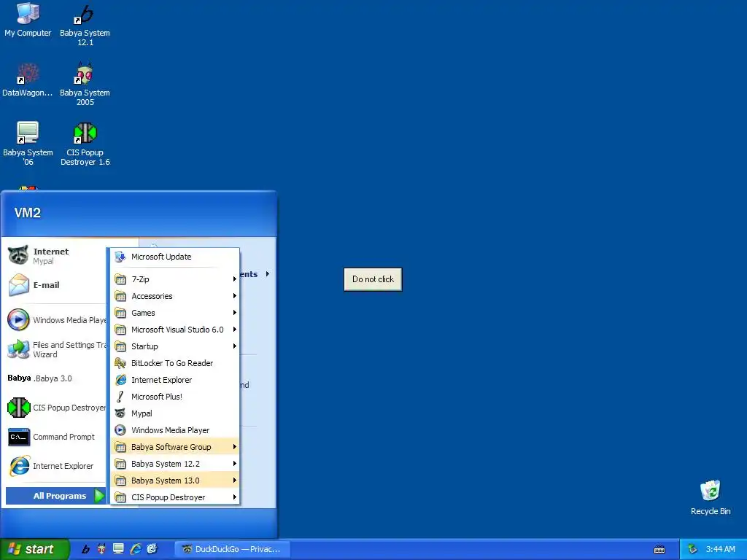Image resolution: width=747 pixels, height=560 pixels.
Task: Open Internet Explorer quick launch icon
Action: pyautogui.click(x=135, y=549)
